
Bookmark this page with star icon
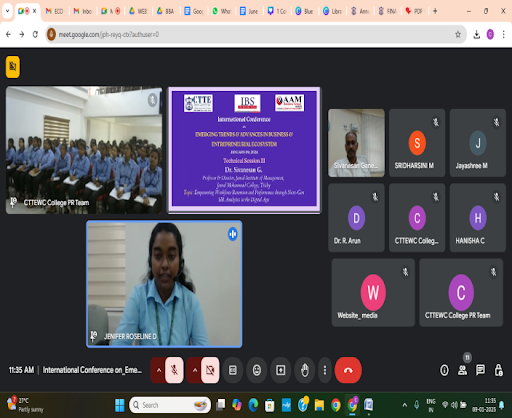click(458, 34)
